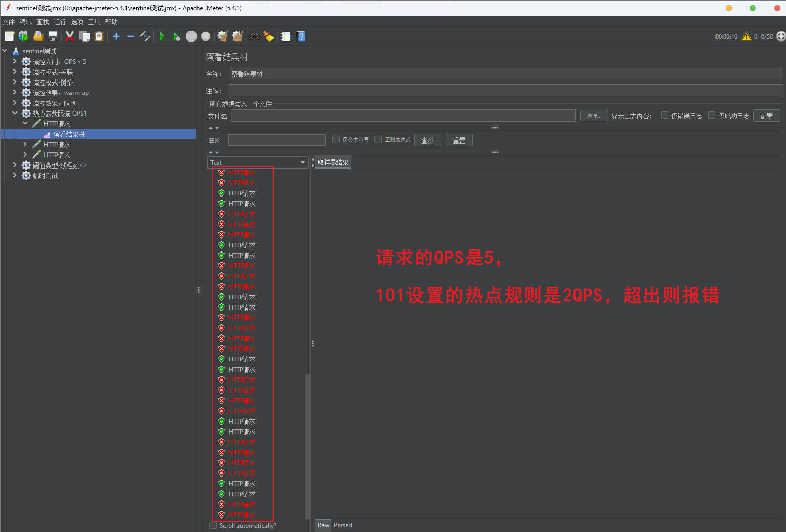
Task: Open the 编辑 menu
Action: [x=26, y=22]
